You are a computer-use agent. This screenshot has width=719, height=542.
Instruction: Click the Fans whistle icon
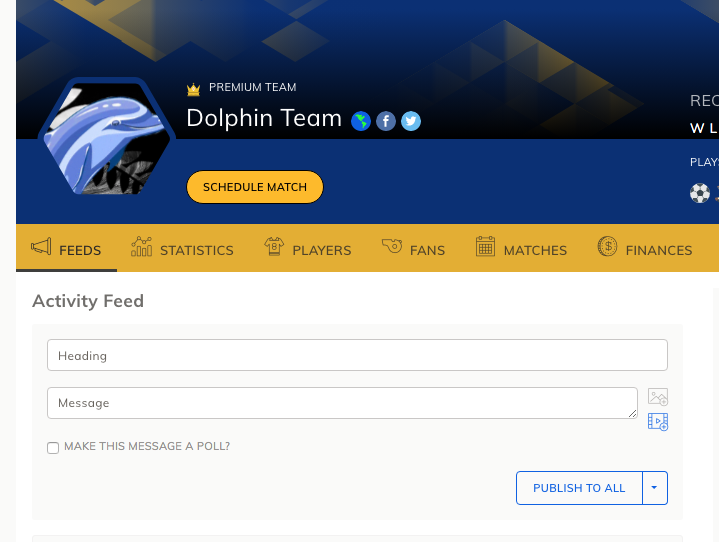(x=392, y=245)
